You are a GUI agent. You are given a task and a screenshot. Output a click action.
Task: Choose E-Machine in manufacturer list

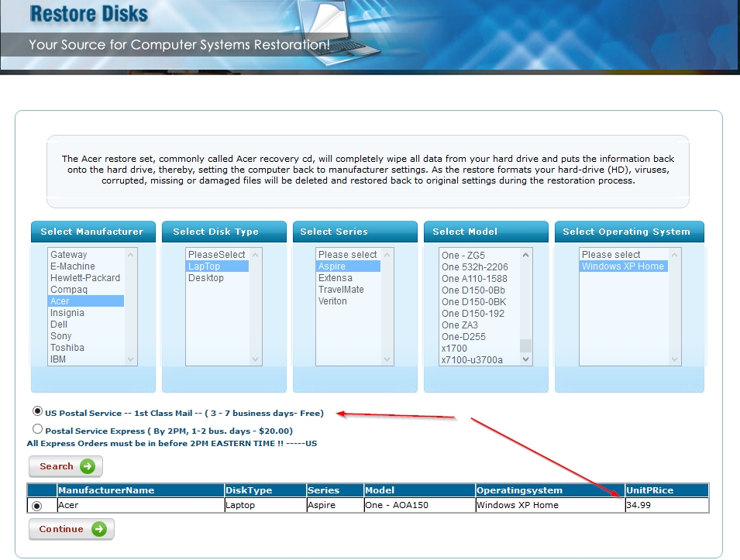point(86,266)
